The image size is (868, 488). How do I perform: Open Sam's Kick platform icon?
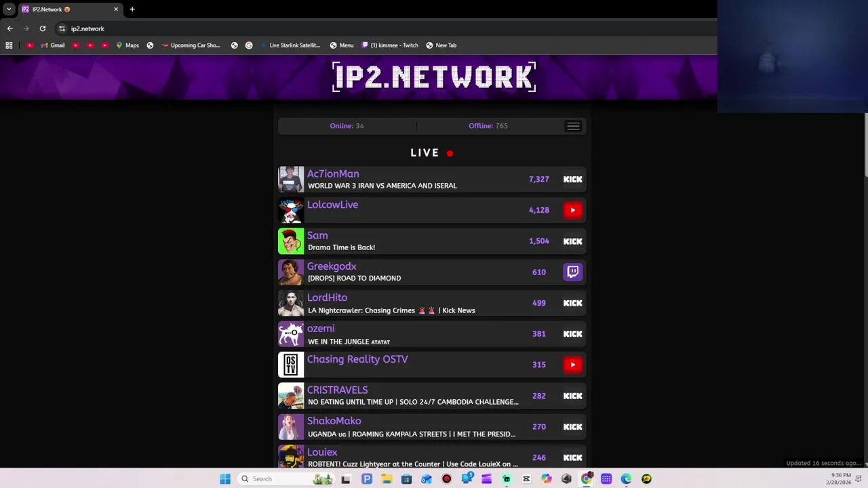[572, 241]
